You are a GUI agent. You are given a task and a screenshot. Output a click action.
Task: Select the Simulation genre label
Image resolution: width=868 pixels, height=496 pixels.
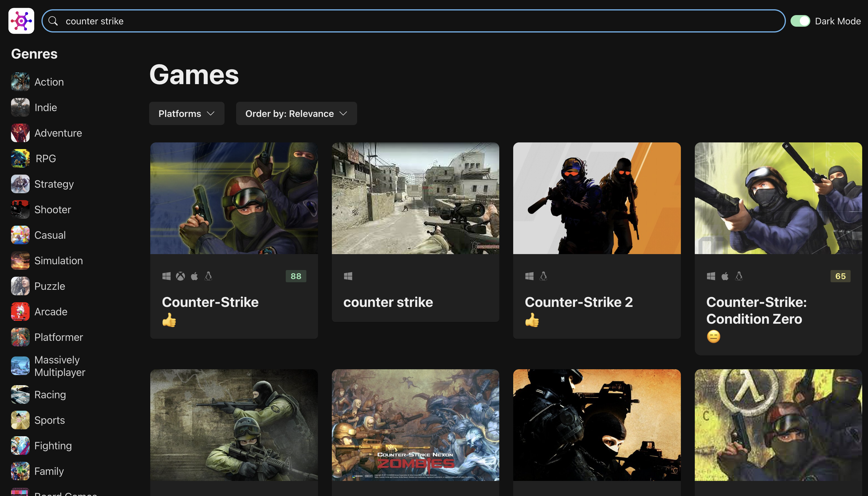click(x=59, y=260)
